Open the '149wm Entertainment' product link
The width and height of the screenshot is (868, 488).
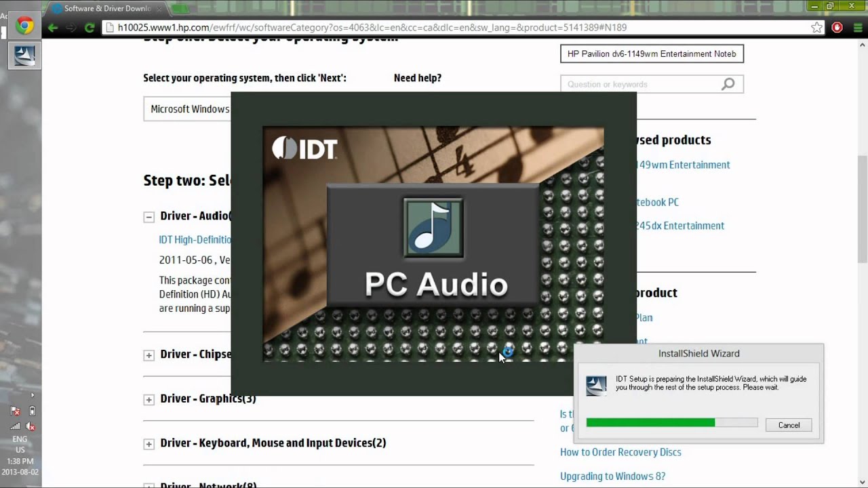(684, 165)
